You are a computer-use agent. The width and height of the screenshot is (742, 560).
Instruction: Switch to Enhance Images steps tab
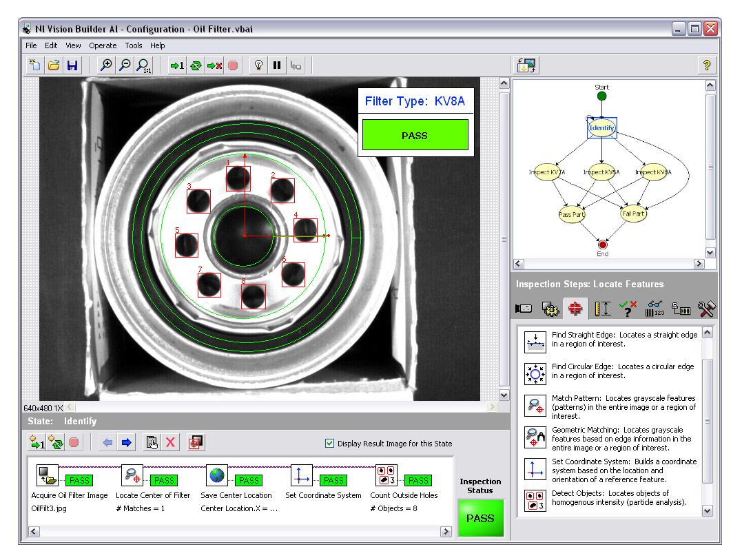click(550, 309)
